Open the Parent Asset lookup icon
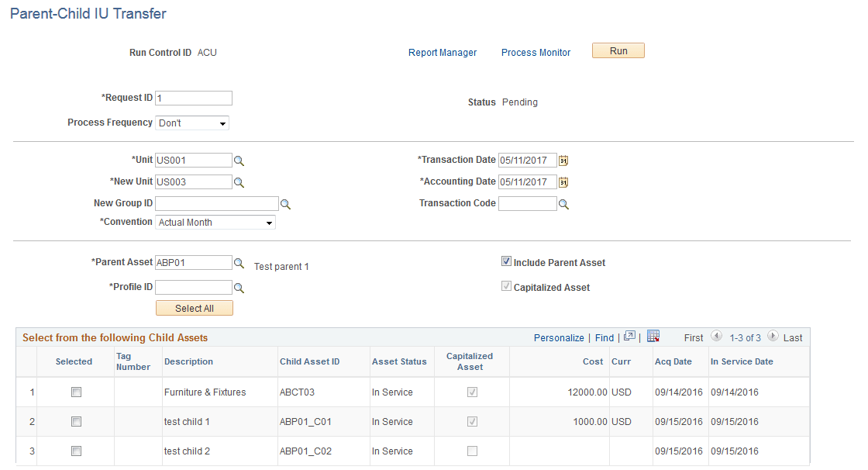 [238, 262]
